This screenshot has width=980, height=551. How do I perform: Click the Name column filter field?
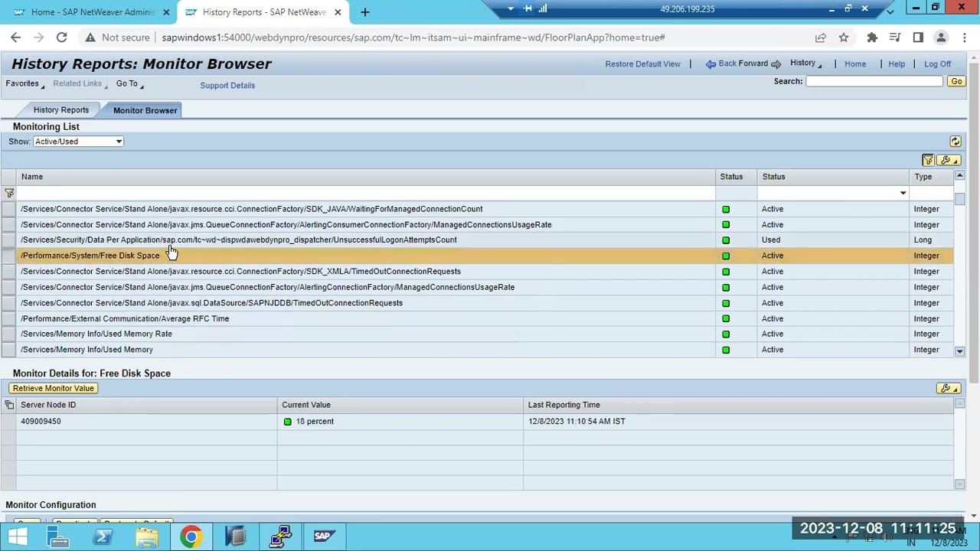(x=366, y=194)
